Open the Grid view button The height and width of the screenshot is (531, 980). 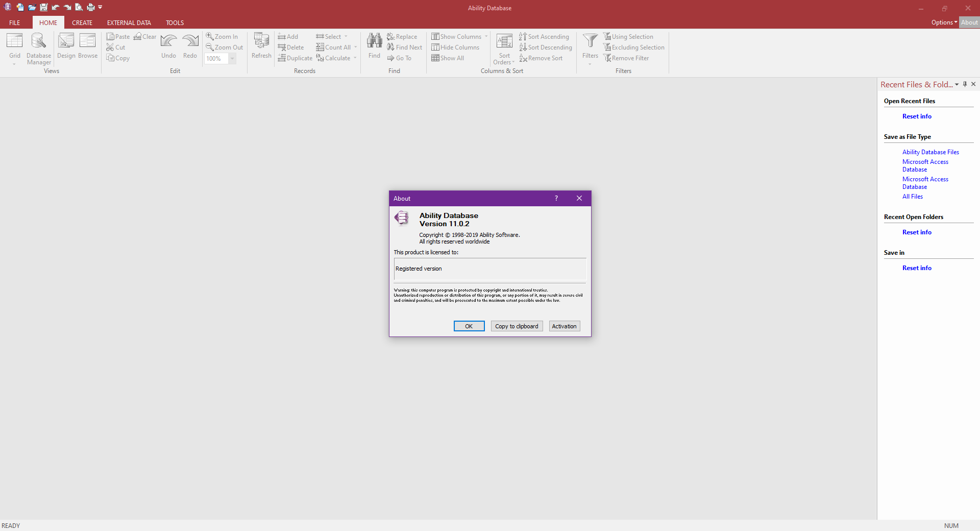14,49
